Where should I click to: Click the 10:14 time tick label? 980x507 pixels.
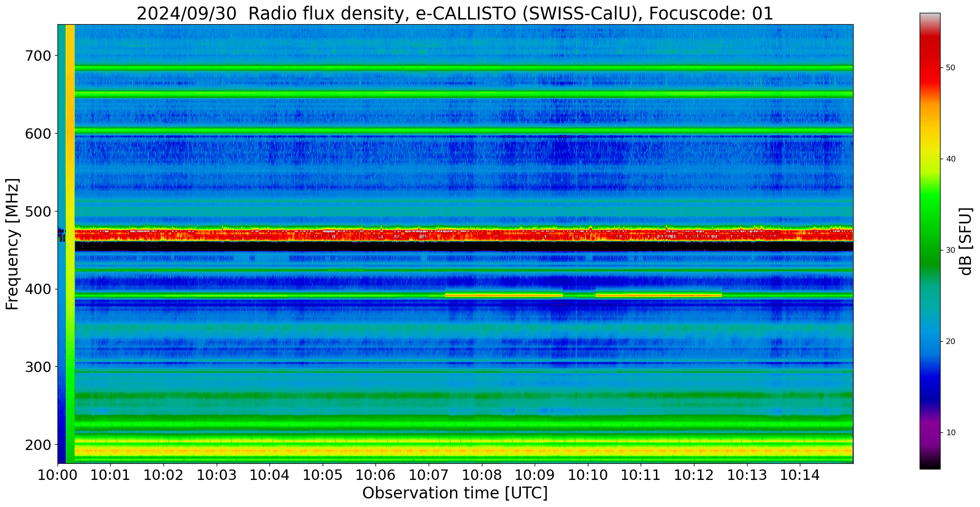click(x=800, y=475)
